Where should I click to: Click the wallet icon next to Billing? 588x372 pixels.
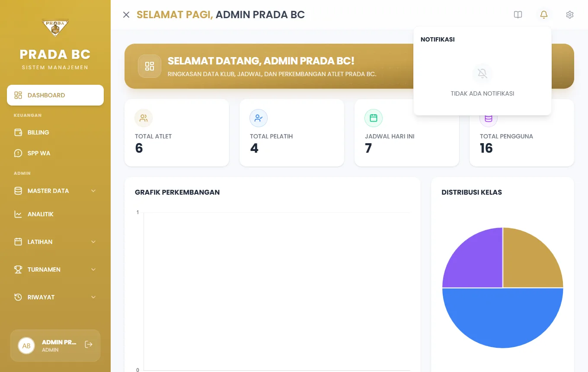click(18, 132)
